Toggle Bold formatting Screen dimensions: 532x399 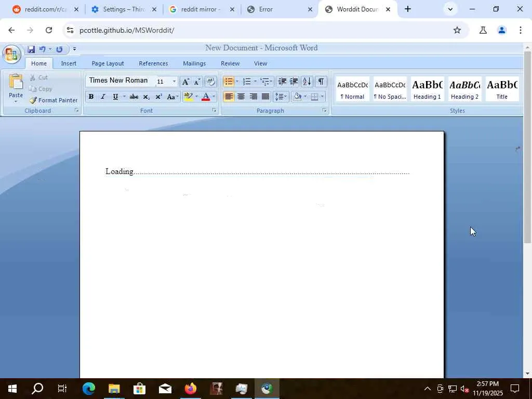pos(91,97)
